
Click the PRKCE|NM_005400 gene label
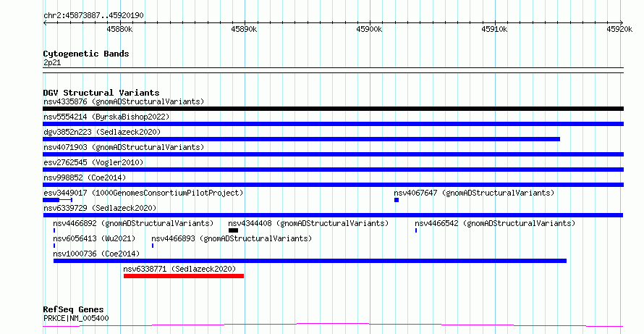76,318
